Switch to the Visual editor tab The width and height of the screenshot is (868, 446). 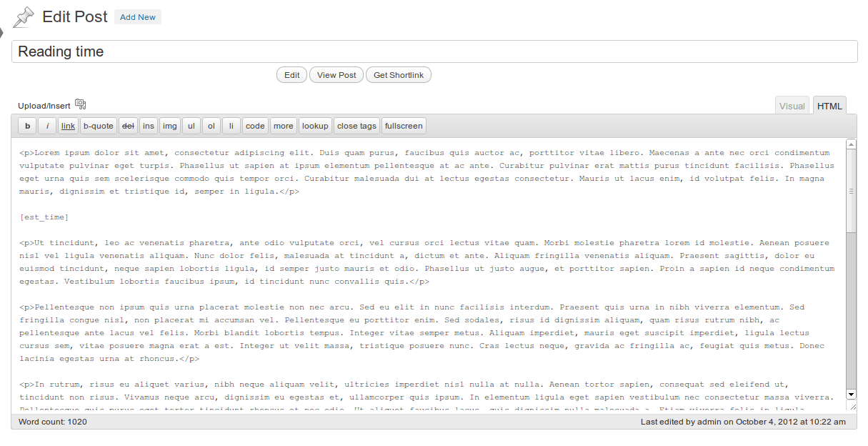792,106
